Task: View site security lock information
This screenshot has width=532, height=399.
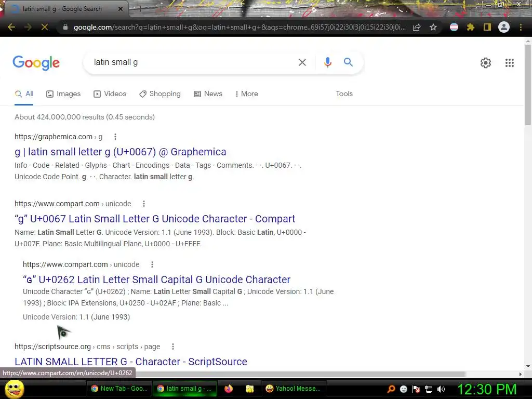Action: coord(65,27)
